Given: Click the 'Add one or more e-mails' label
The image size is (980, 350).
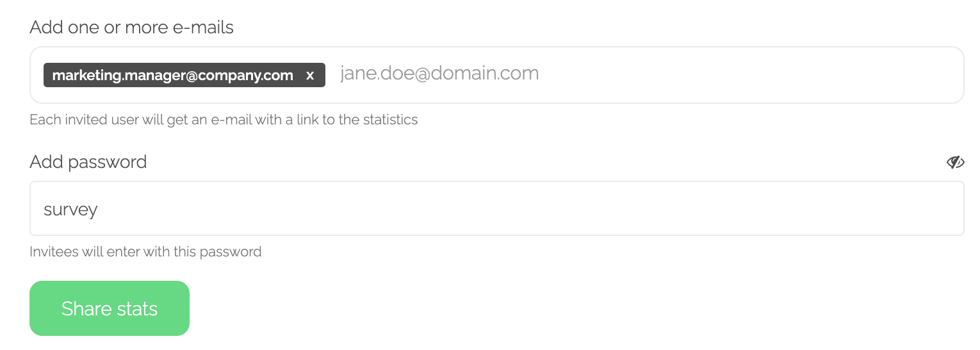Looking at the screenshot, I should (x=131, y=27).
